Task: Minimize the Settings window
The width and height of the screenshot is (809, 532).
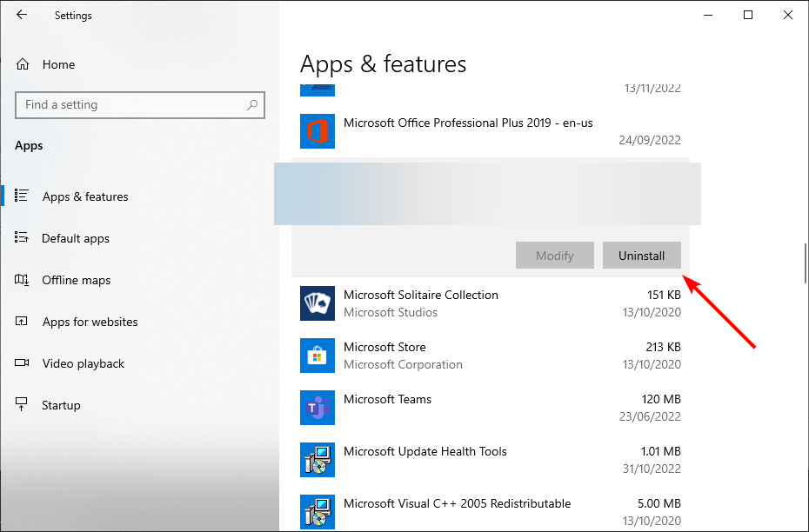Action: (708, 15)
